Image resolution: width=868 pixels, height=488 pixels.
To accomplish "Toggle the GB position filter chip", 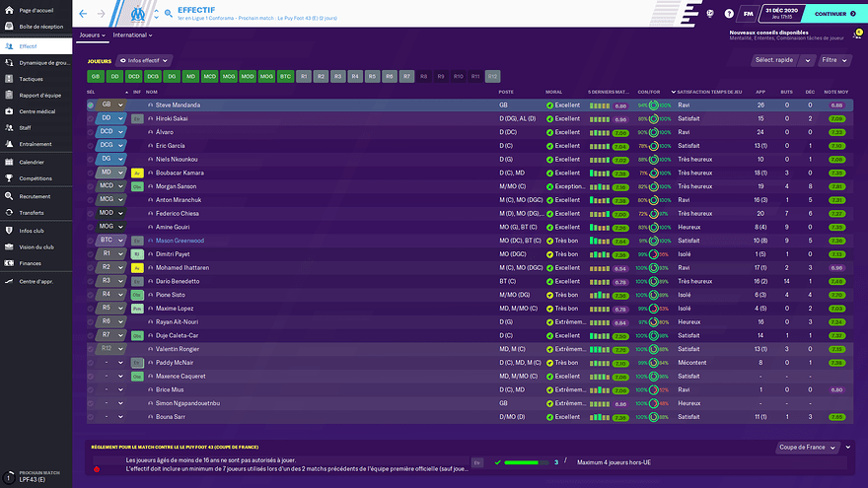I will pyautogui.click(x=95, y=76).
